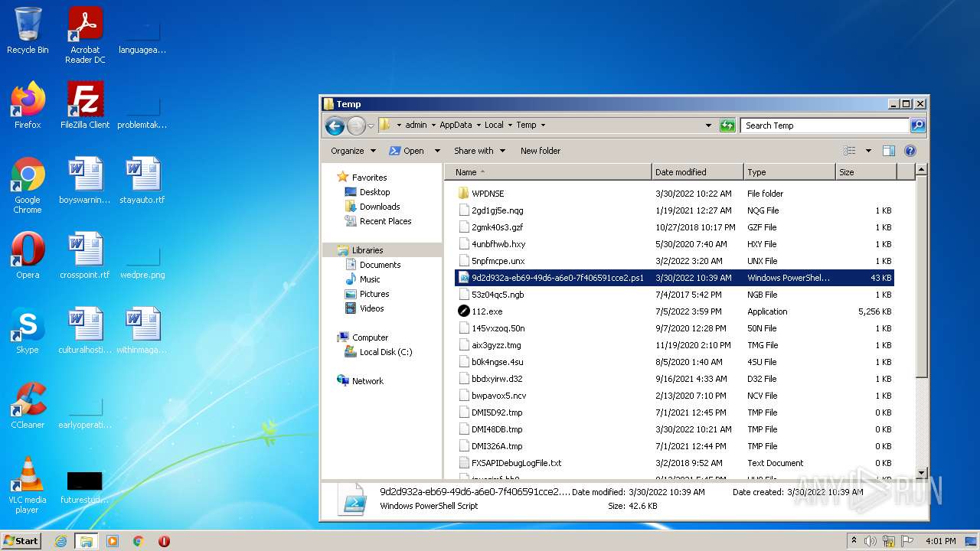Open the Organize dropdown menu
This screenshot has height=551, width=980.
click(x=354, y=151)
